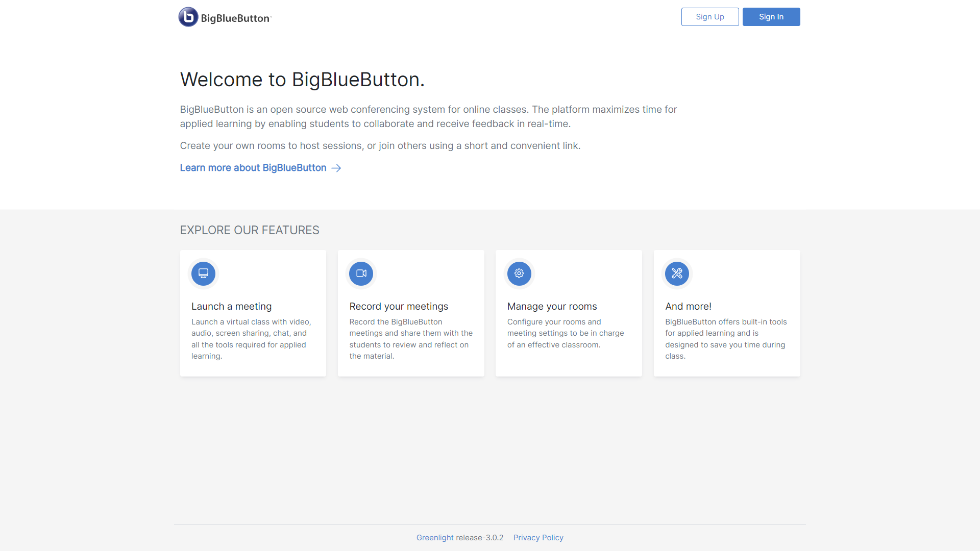Click the Launch a meeting monitor icon
This screenshot has width=980, height=551.
(203, 273)
